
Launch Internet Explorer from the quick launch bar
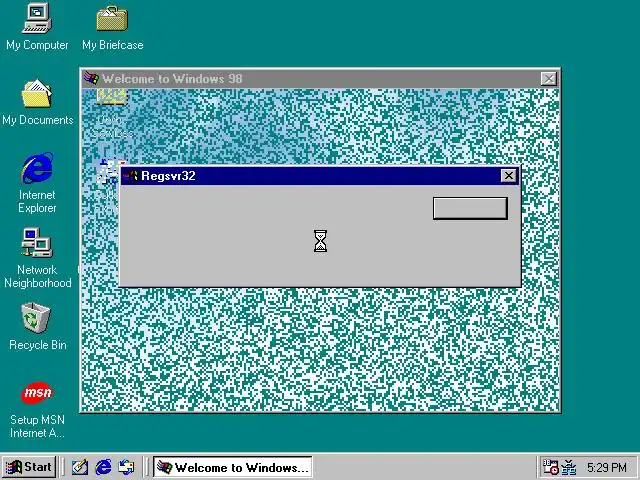pyautogui.click(x=103, y=467)
